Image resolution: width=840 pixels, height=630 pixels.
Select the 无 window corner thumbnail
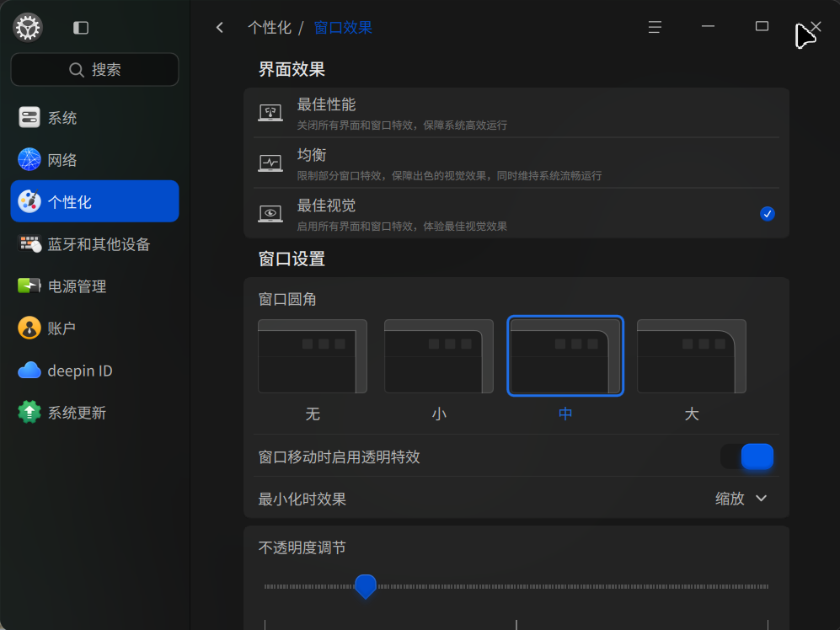click(313, 356)
